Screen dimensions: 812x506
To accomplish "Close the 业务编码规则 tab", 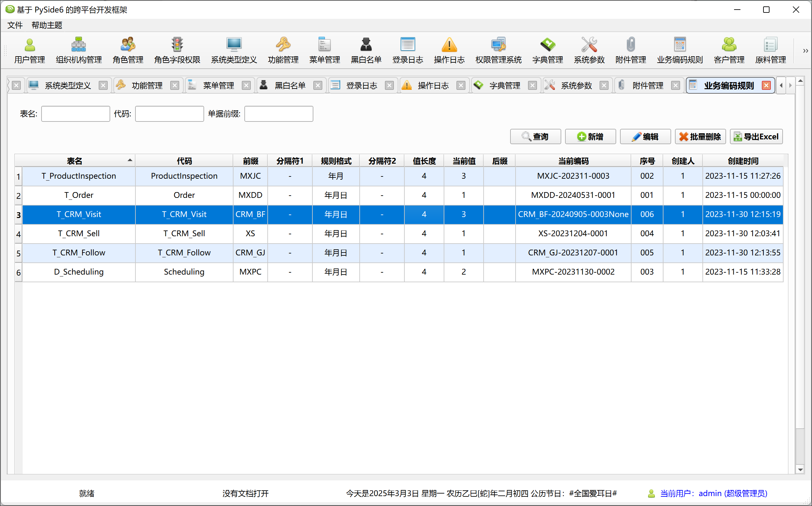I will click(766, 86).
